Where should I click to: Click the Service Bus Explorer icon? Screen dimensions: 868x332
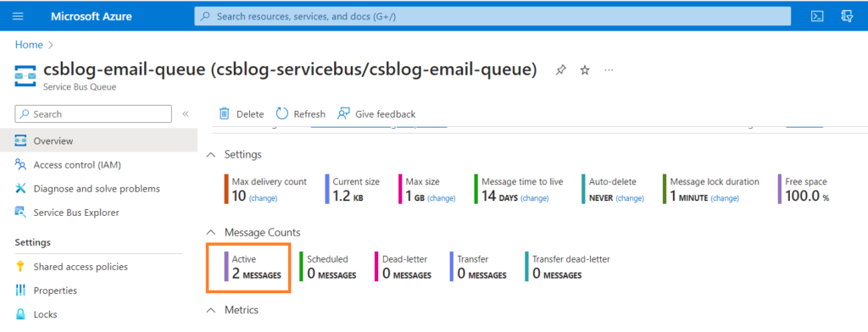point(20,212)
